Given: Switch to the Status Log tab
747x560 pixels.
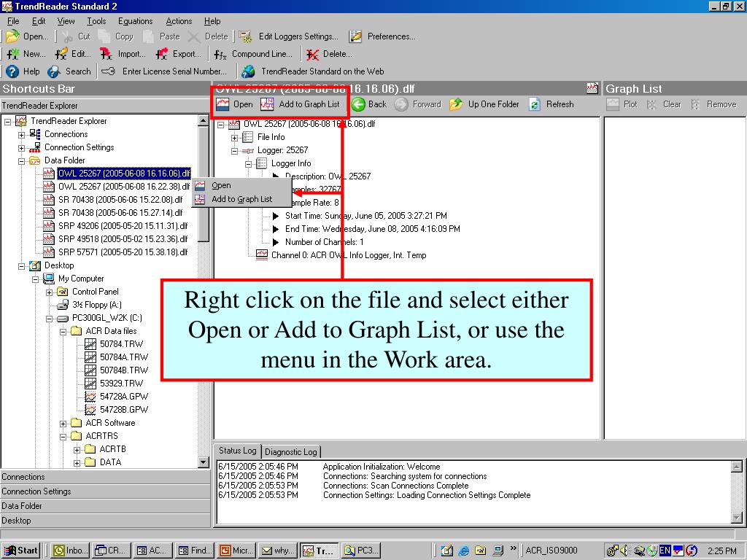Looking at the screenshot, I should (x=237, y=451).
